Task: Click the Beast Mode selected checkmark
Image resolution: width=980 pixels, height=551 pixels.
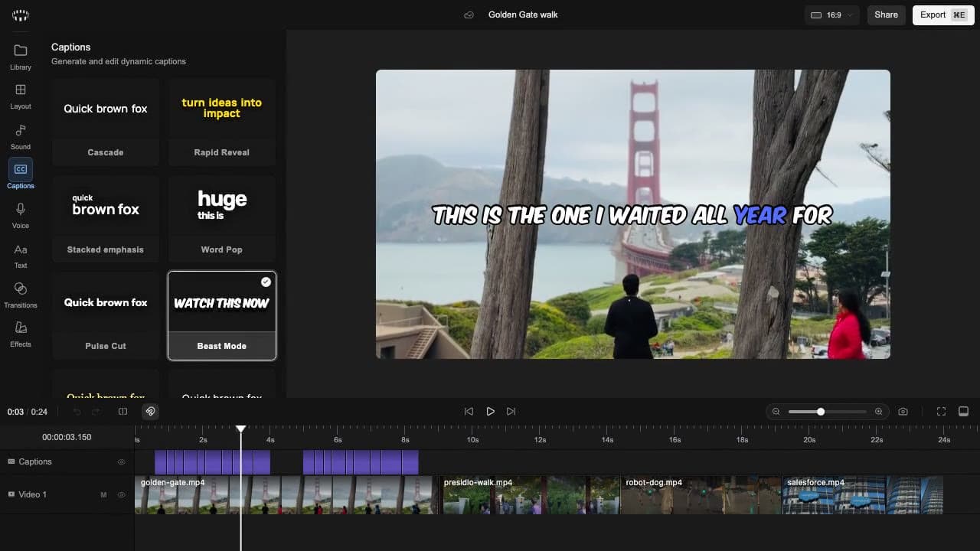Action: [266, 282]
